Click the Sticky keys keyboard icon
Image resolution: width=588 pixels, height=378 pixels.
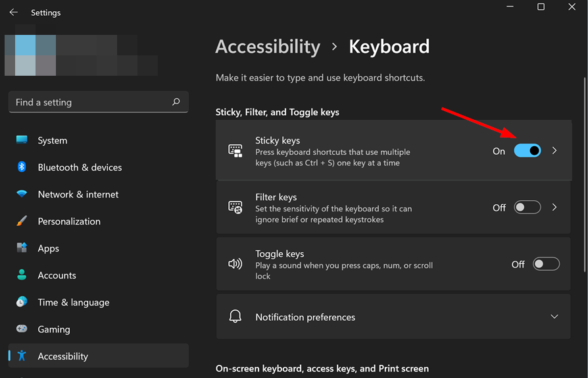(x=235, y=151)
